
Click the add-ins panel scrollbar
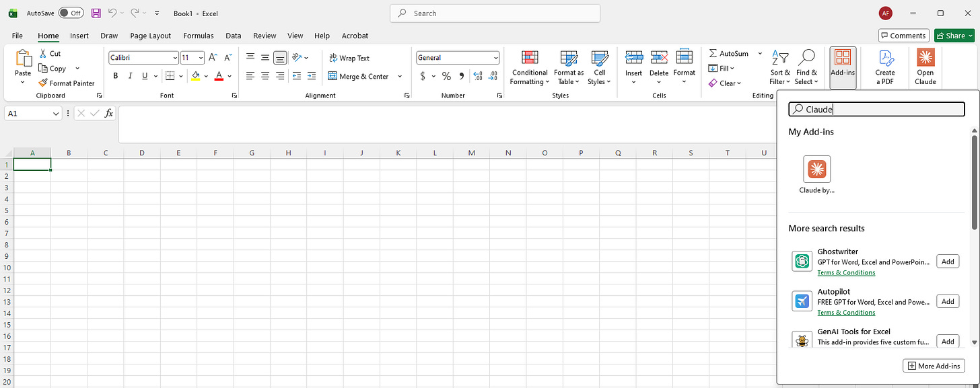click(x=974, y=182)
